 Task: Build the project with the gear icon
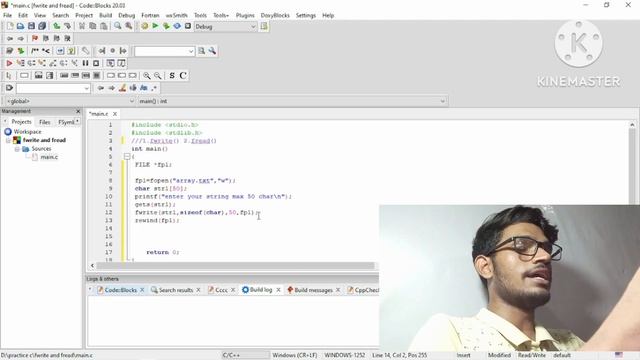144,26
